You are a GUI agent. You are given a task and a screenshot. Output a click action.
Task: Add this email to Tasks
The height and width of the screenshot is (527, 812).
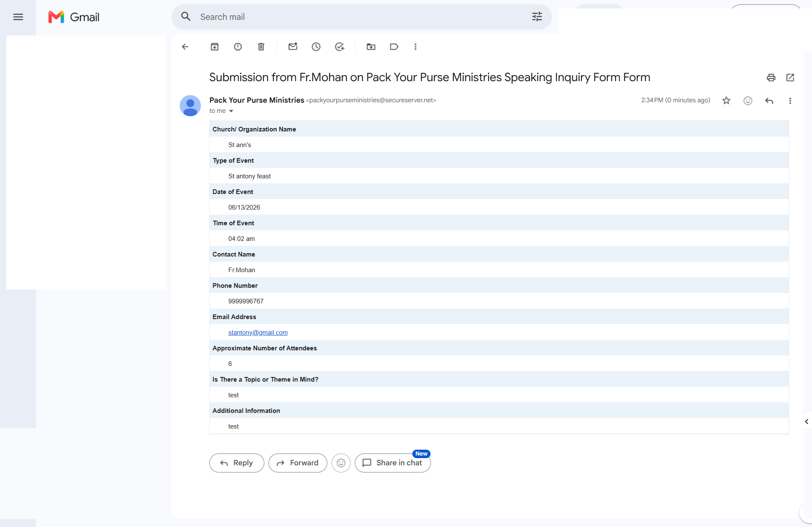tap(340, 46)
